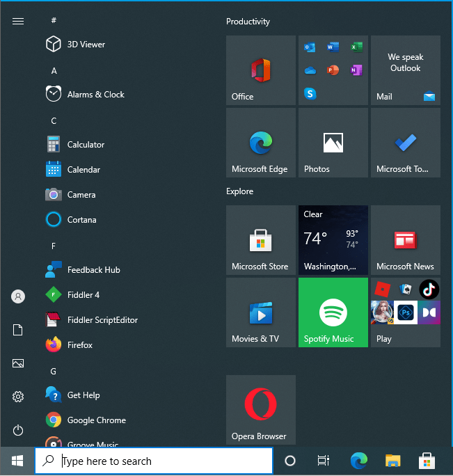Open Microsoft Store from the taskbar
The height and width of the screenshot is (476, 453).
coord(427,461)
